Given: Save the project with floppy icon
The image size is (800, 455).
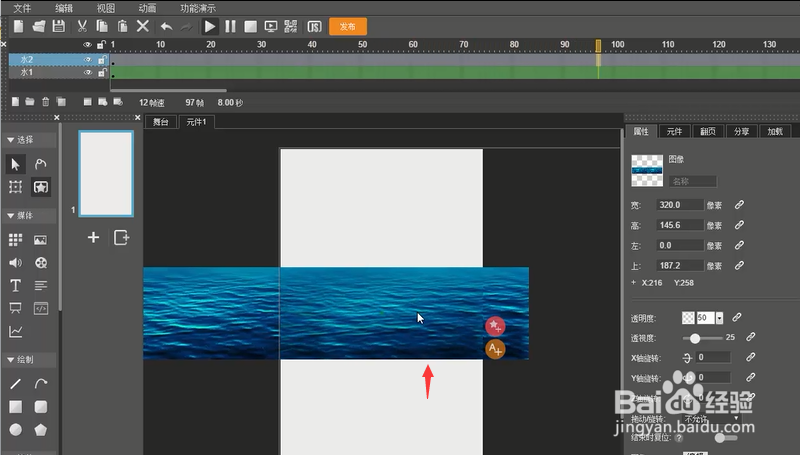Looking at the screenshot, I should click(59, 26).
